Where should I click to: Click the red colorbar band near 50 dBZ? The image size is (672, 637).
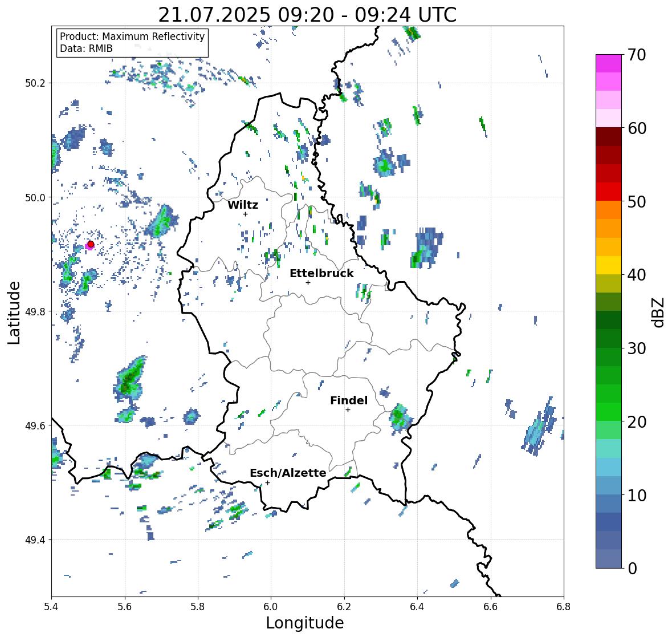[609, 192]
